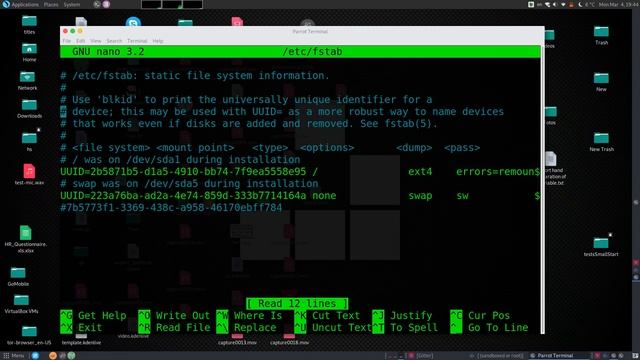The height and width of the screenshot is (360, 640).
Task: Click the ^U Uncut Text shortcut label
Action: (x=333, y=328)
